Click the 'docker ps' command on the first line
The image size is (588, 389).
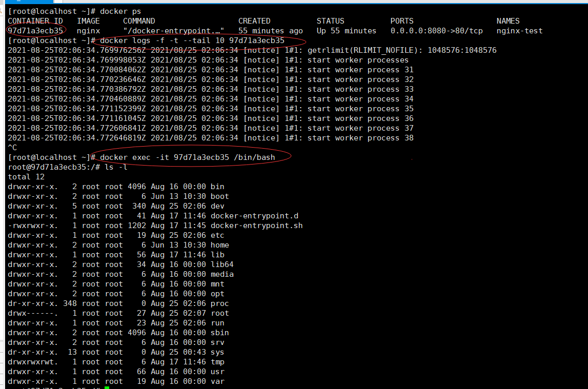point(120,11)
